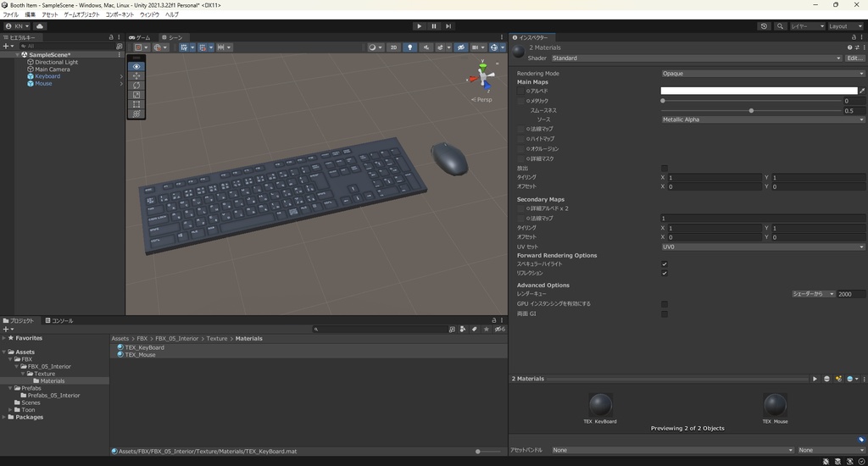Toggle the 放出 emission checkbox

(x=665, y=169)
